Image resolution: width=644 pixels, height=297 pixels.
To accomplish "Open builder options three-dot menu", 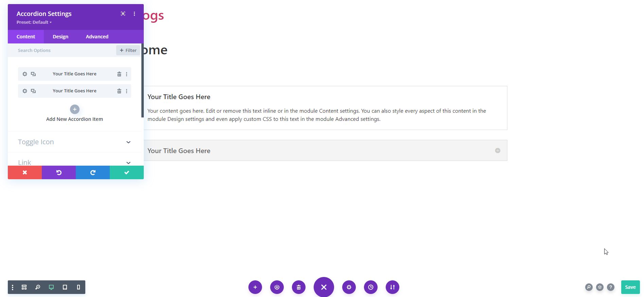I will [x=13, y=287].
